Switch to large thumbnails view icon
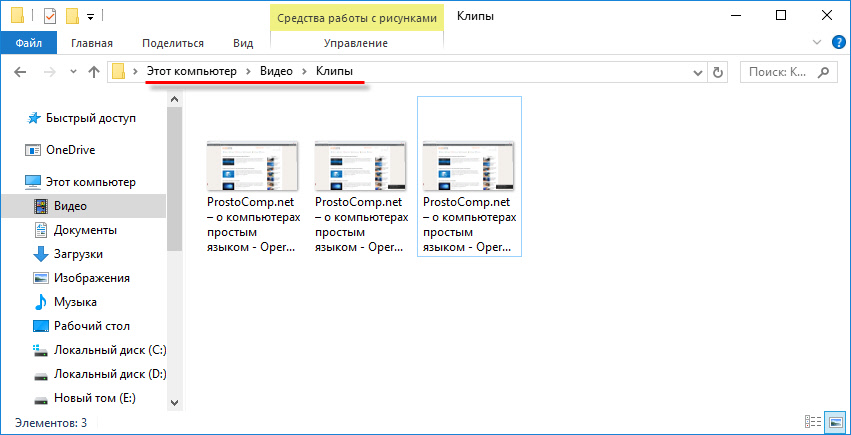Viewport: 851px width, 435px height. pyautogui.click(x=836, y=423)
